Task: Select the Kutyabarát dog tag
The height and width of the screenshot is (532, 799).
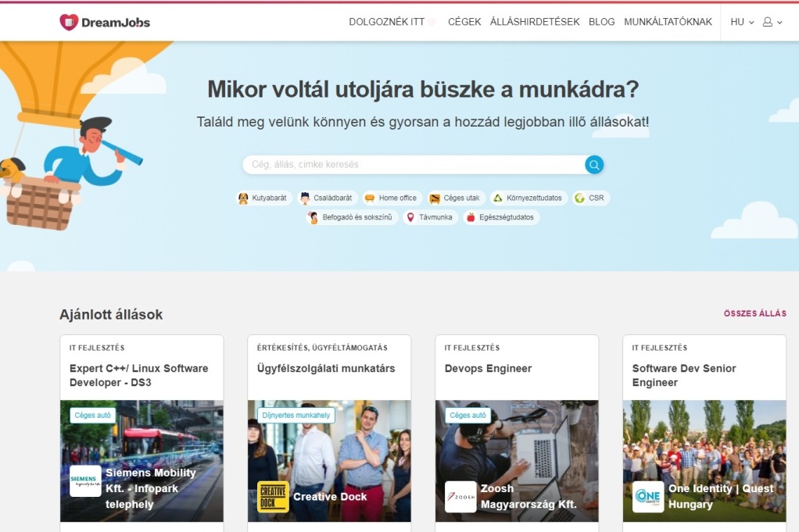Action: point(263,198)
